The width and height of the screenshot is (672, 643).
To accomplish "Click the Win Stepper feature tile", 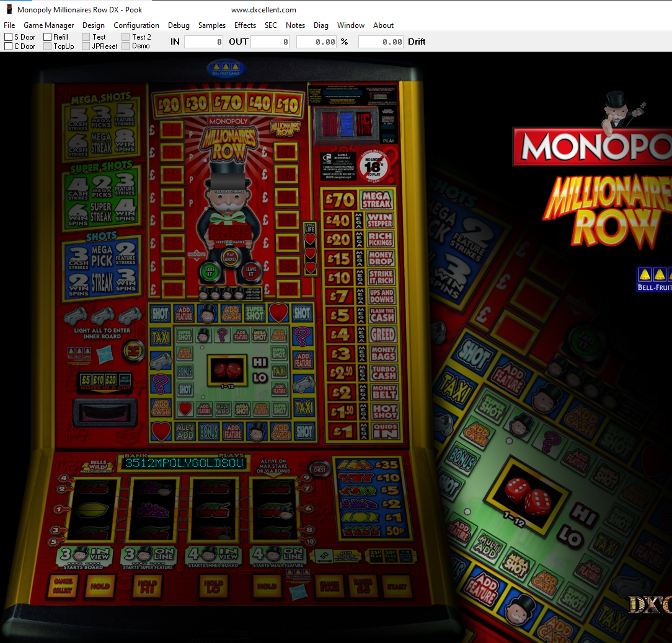I will point(381,220).
